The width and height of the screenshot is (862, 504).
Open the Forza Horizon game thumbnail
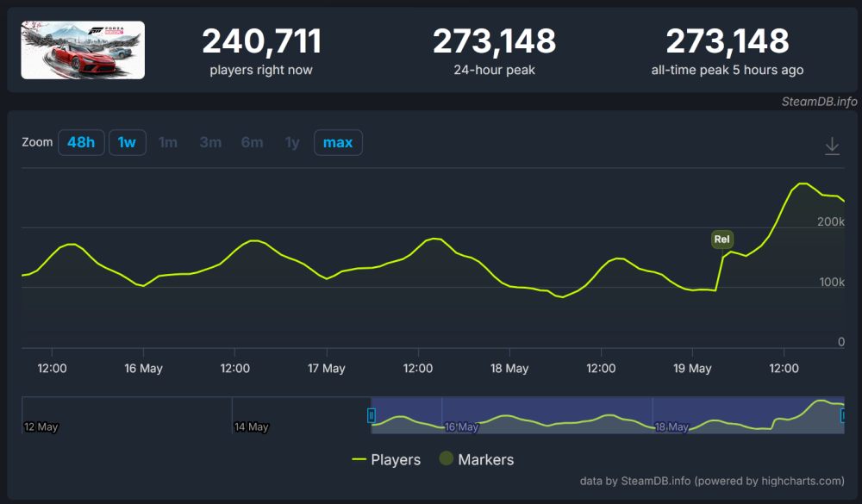83,50
